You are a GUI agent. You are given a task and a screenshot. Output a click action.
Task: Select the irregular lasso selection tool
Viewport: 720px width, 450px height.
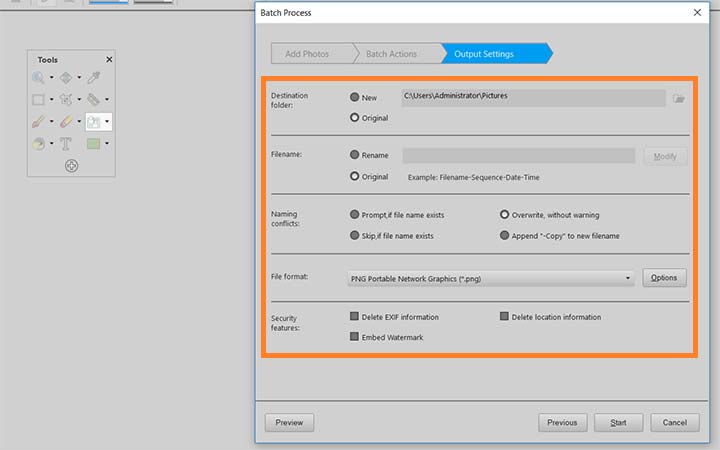(66, 99)
